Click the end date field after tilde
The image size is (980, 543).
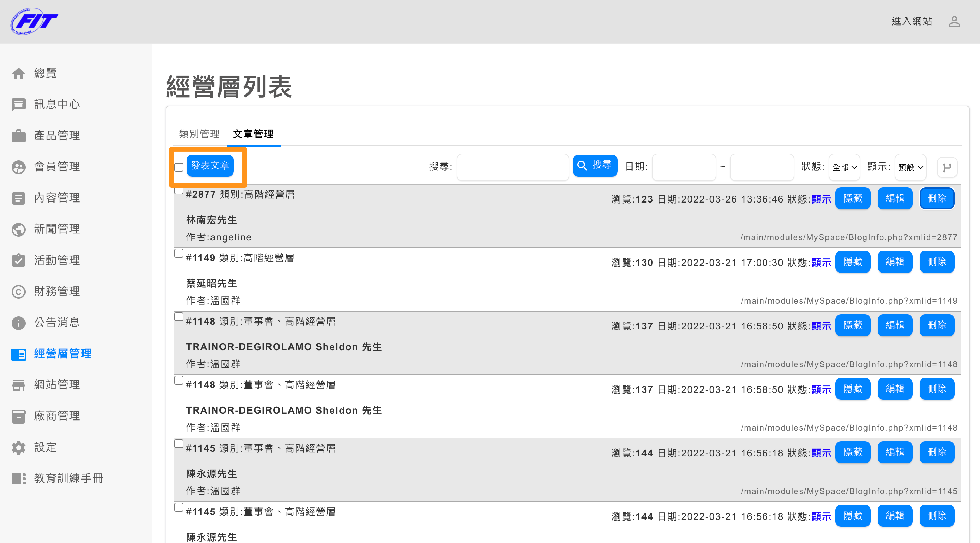[x=762, y=167]
